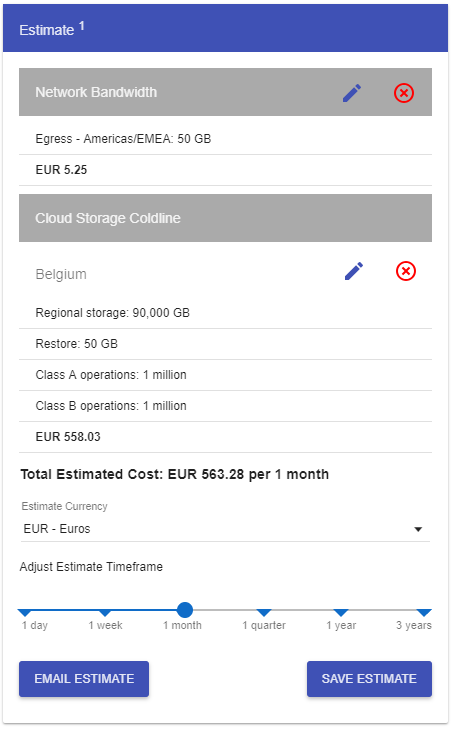This screenshot has height=729, width=454.
Task: Click the Email Estimate button
Action: pyautogui.click(x=84, y=679)
